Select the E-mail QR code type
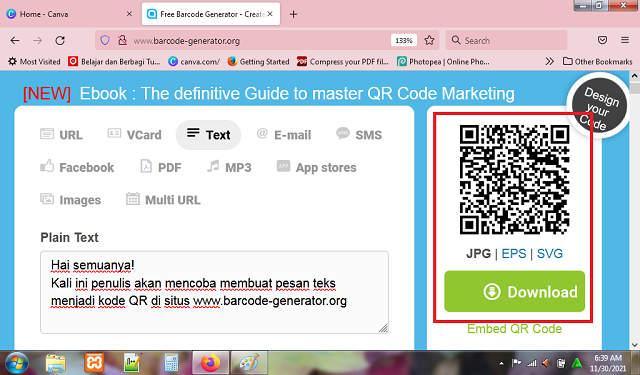The height and width of the screenshot is (375, 640). [x=284, y=135]
